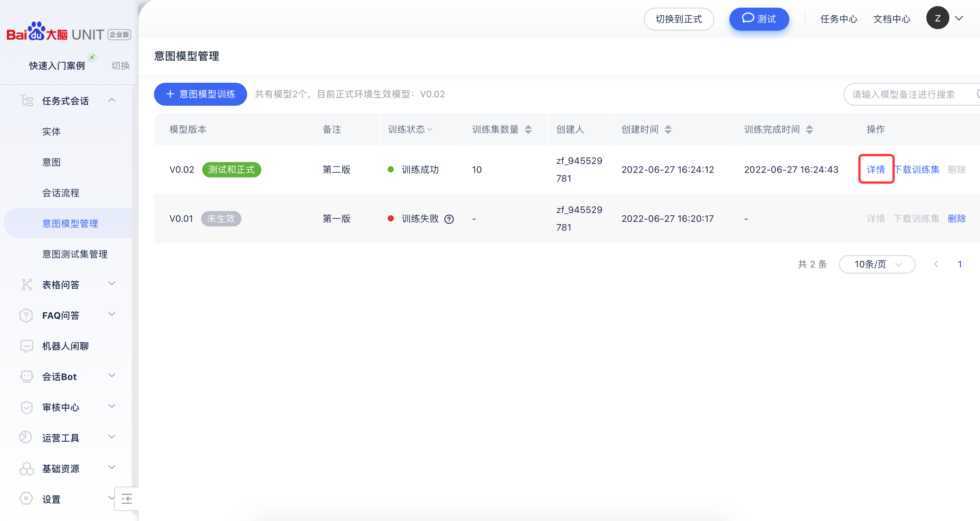This screenshot has height=521, width=980.
Task: Click the V0.02 version cell
Action: 182,169
